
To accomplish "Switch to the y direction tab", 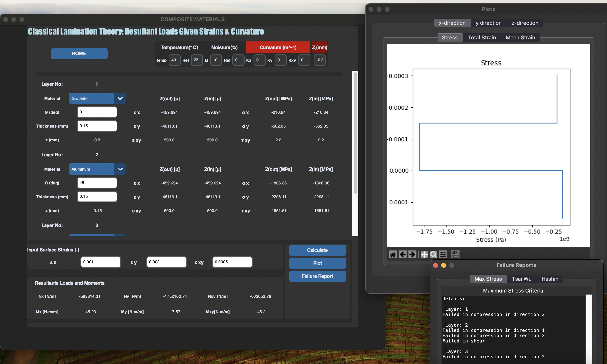I will coord(488,23).
